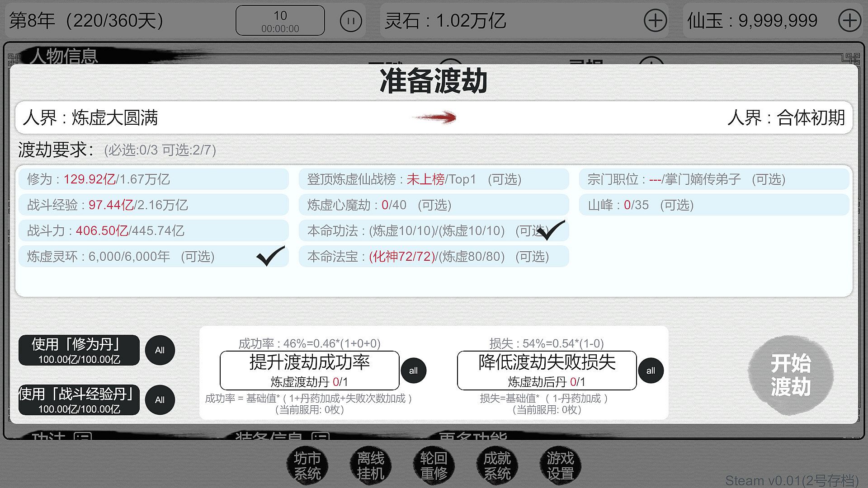This screenshot has height=488, width=868.
Task: Start tribulation with 开始渡劫 button
Action: (x=790, y=375)
